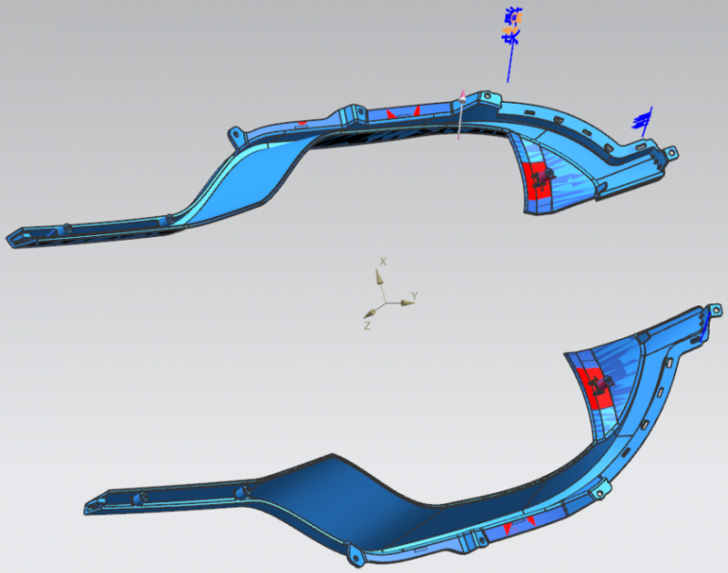728x573 pixels.
Task: Select the X axis arrow of the coordinate triad
Action: tap(378, 278)
